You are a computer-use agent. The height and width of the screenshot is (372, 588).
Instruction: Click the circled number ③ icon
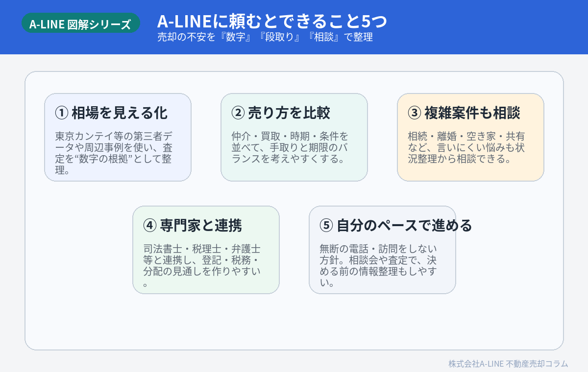414,113
